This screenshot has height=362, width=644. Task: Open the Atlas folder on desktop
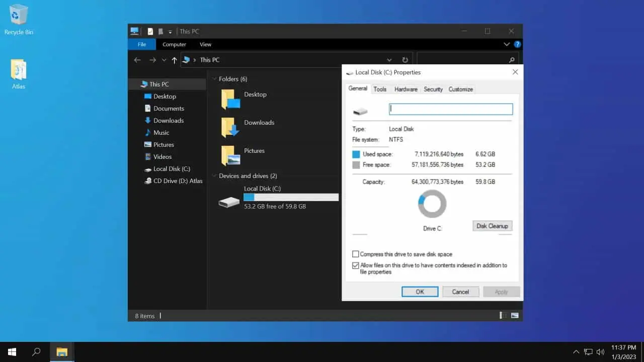click(x=19, y=70)
